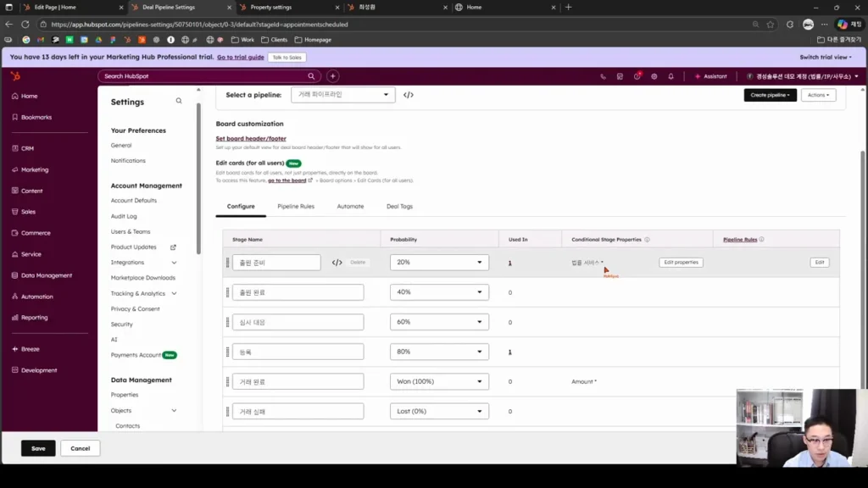This screenshot has width=868, height=488.
Task: Open Reporting in the left navigation
Action: (x=30, y=318)
